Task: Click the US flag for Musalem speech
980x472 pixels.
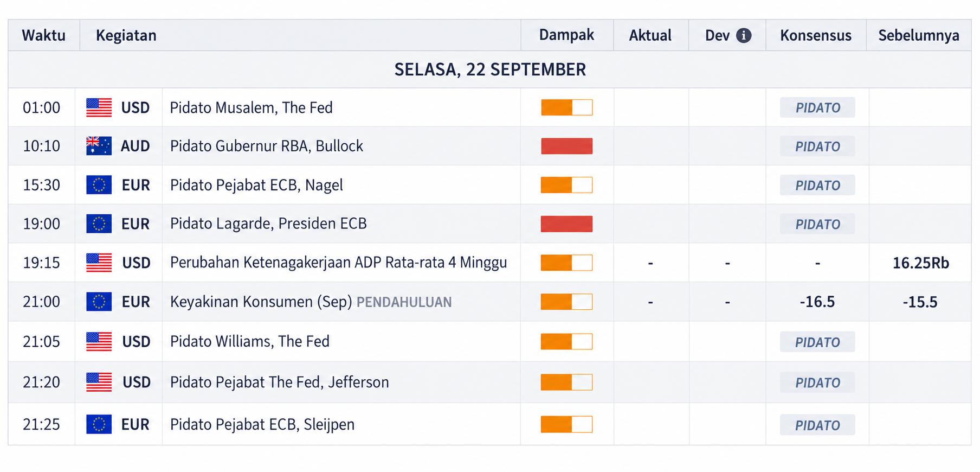Action: point(99,107)
